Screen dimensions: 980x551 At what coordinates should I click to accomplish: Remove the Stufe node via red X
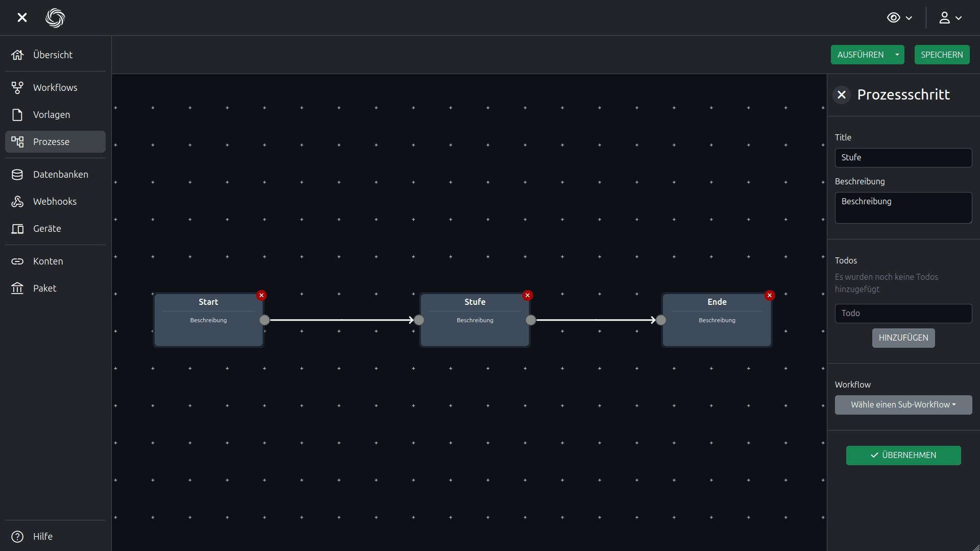(x=528, y=295)
